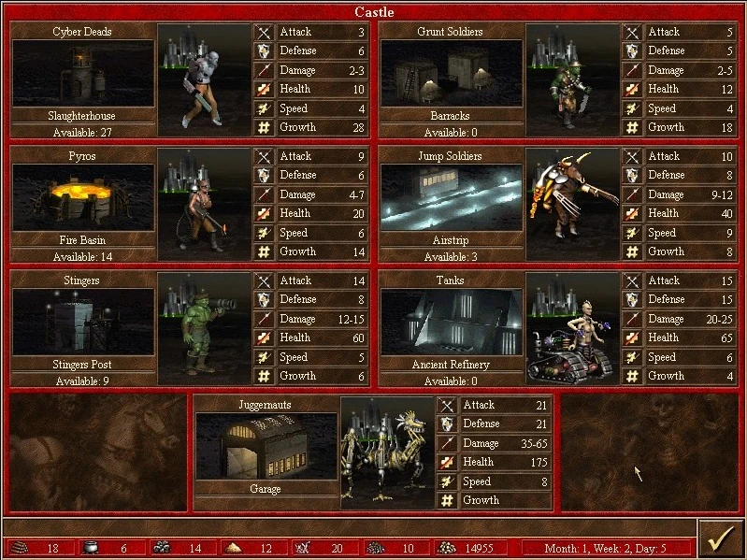Select the Slaughterhouse dwelling picture
Image resolution: width=747 pixels, height=560 pixels.
pyautogui.click(x=83, y=73)
